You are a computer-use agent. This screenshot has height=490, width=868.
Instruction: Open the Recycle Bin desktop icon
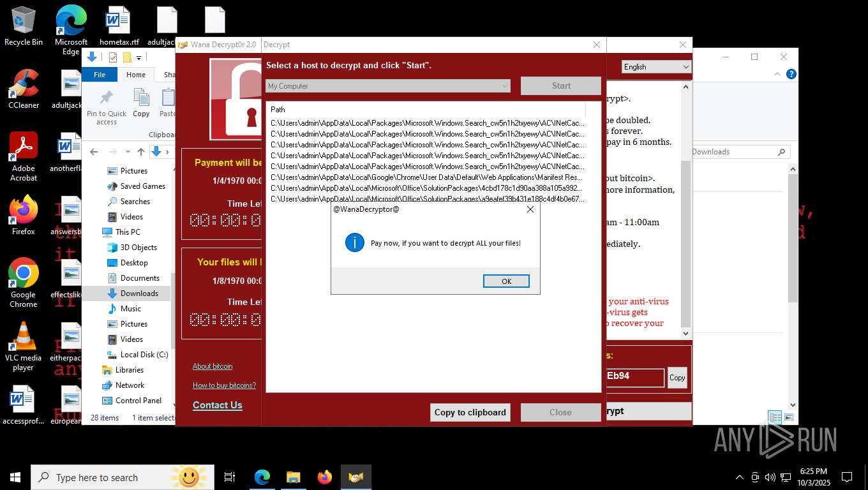pyautogui.click(x=24, y=27)
